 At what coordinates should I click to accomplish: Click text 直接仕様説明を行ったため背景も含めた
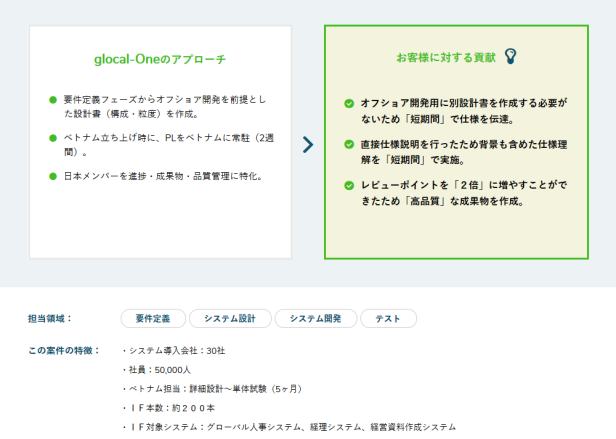(x=464, y=152)
